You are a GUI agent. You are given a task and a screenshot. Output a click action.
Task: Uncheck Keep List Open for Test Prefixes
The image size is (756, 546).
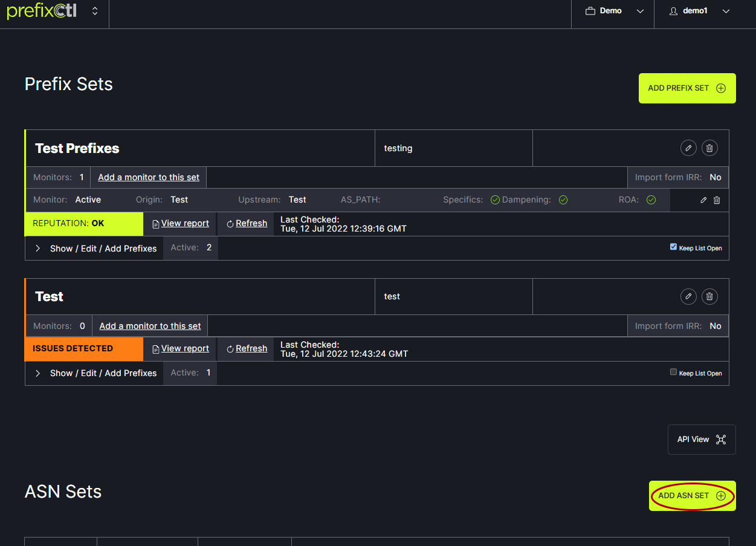click(673, 247)
